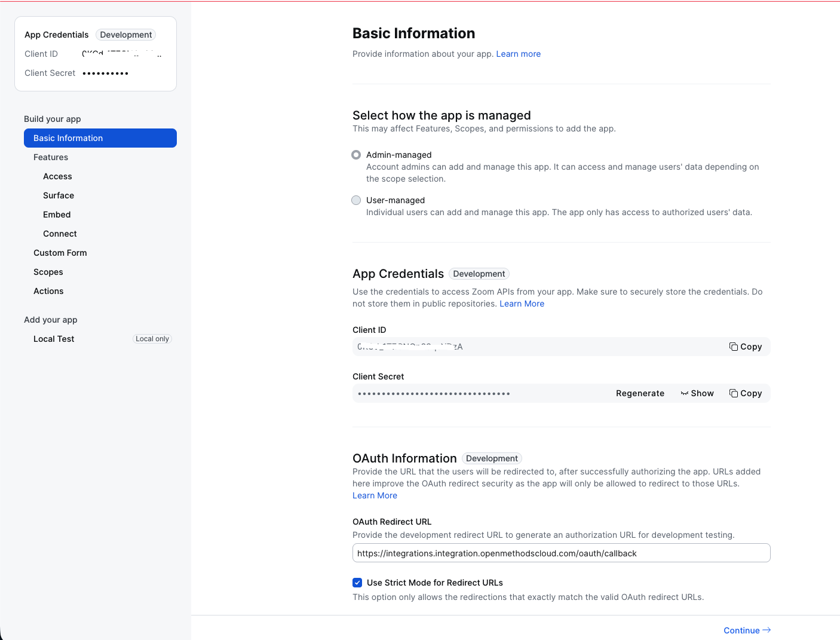Viewport: 840px width, 640px height.
Task: Click Learn More link in OAuth Information
Action: pos(375,495)
